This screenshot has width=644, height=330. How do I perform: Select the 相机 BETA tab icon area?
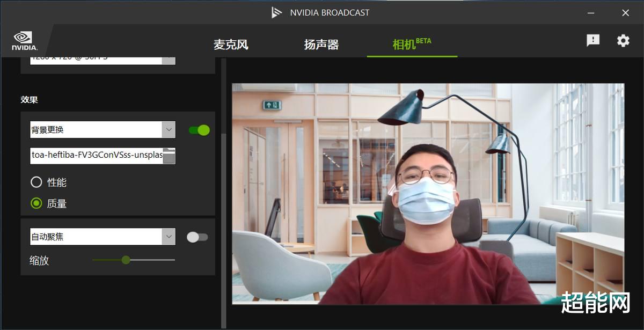(412, 43)
